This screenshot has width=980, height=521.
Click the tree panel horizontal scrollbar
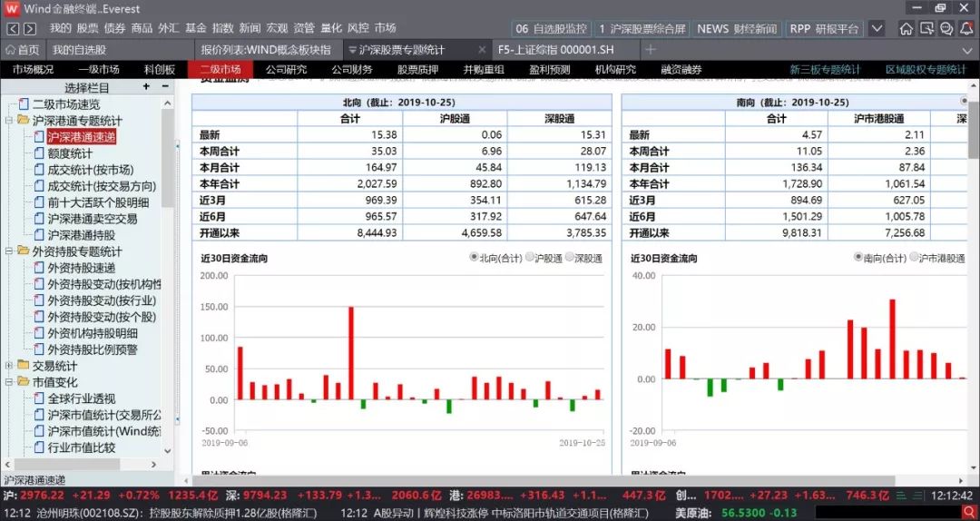(x=67, y=465)
